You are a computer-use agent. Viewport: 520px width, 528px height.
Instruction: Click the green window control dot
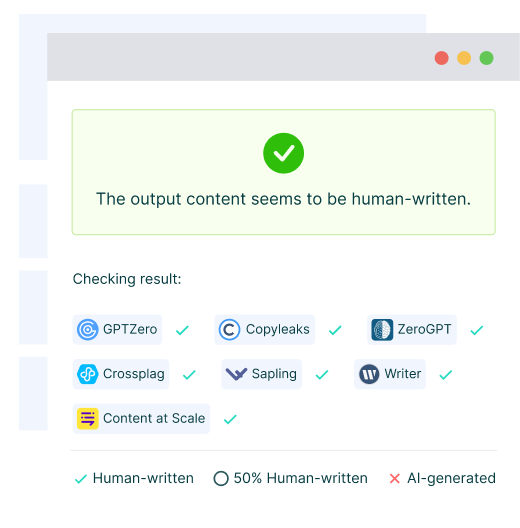coord(486,58)
